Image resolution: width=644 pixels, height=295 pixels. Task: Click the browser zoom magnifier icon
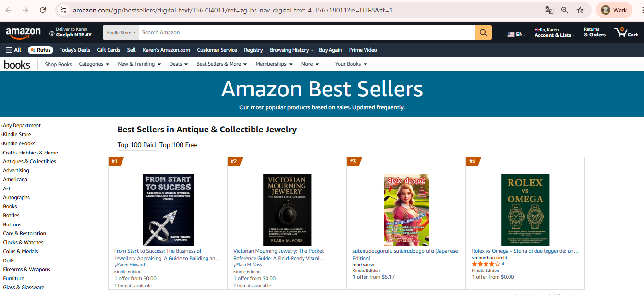[x=565, y=10]
